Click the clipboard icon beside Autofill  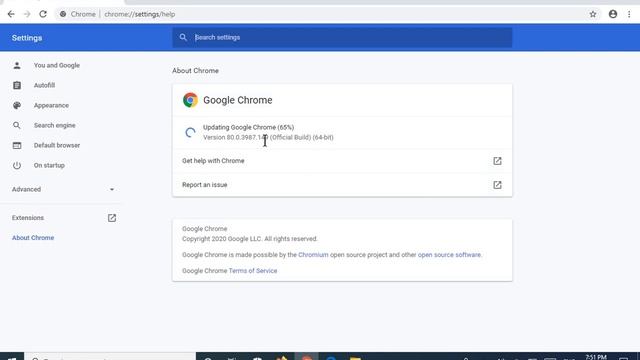point(17,85)
